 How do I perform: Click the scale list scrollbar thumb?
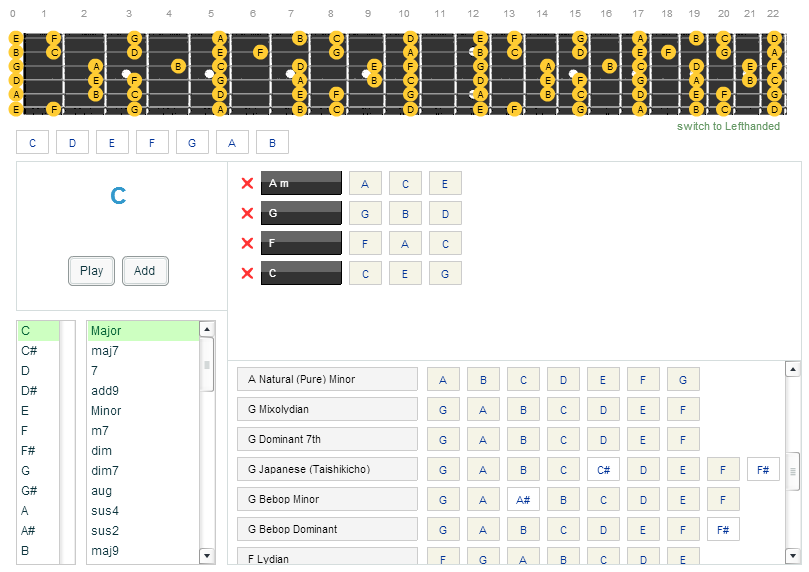tap(793, 471)
